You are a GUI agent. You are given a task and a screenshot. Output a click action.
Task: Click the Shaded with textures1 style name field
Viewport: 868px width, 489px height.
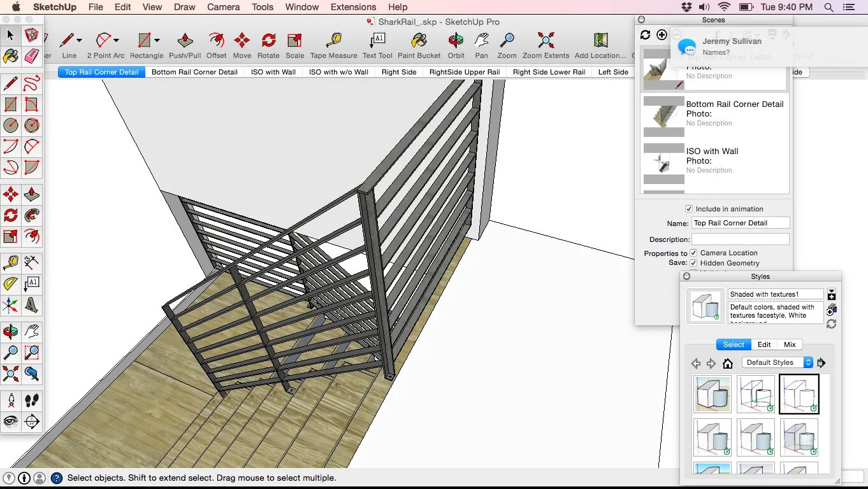(776, 294)
